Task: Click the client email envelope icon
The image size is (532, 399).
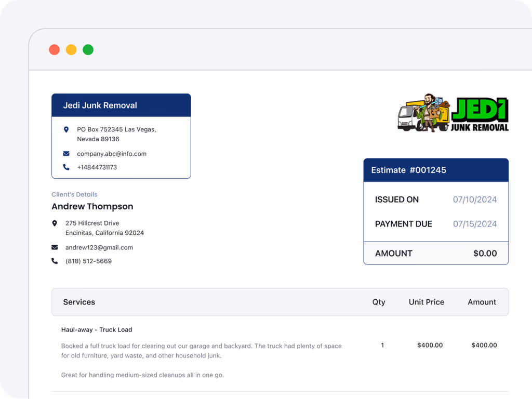Action: click(x=55, y=247)
